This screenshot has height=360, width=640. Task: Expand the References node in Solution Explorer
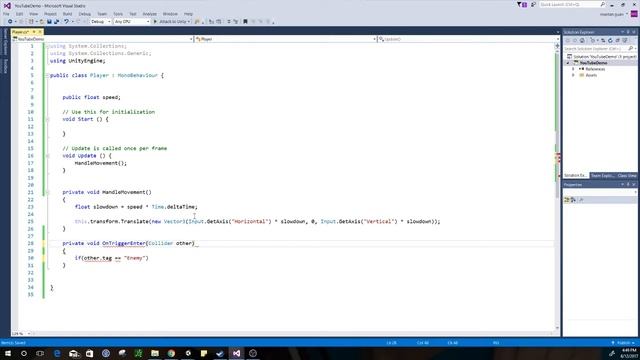click(x=573, y=69)
